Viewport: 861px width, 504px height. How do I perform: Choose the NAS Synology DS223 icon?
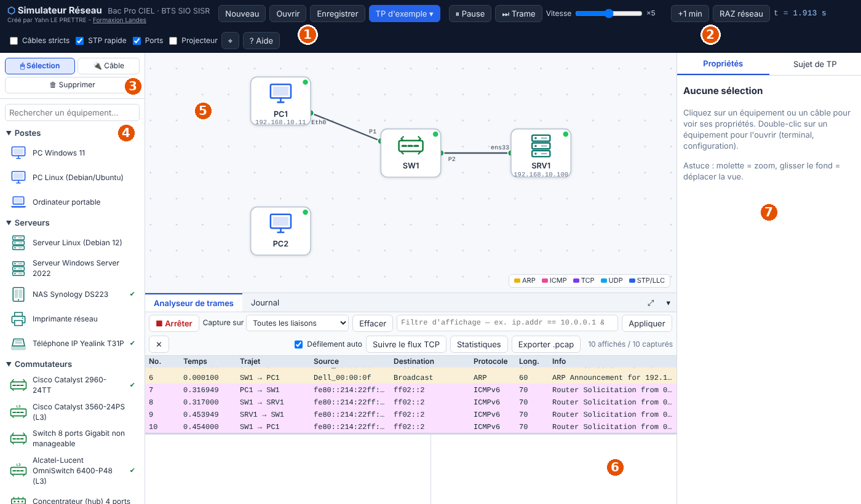pyautogui.click(x=18, y=294)
